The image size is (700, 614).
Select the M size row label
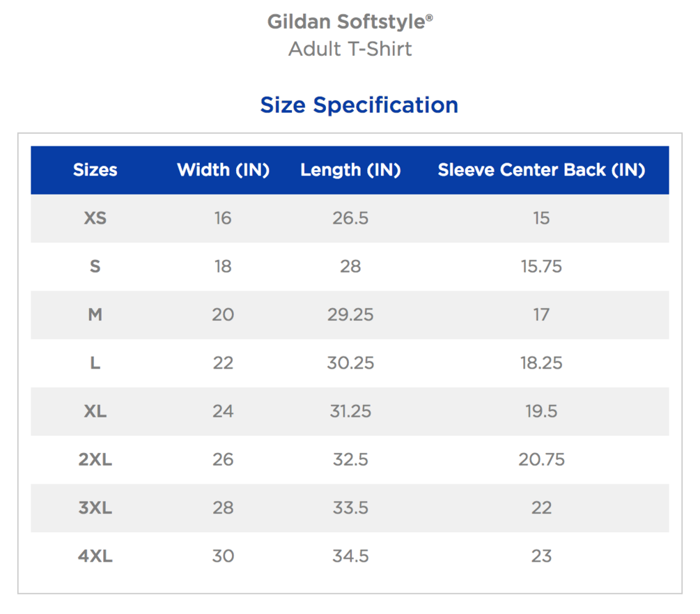[x=95, y=315]
